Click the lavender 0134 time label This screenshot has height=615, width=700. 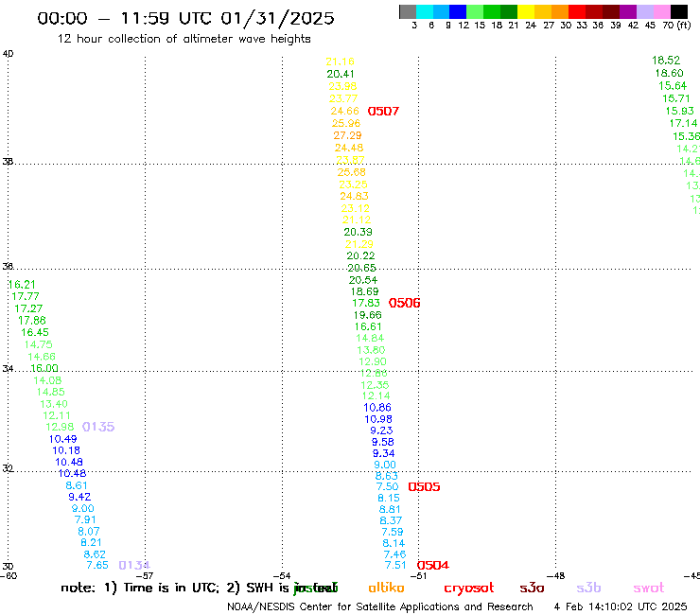[x=134, y=566]
